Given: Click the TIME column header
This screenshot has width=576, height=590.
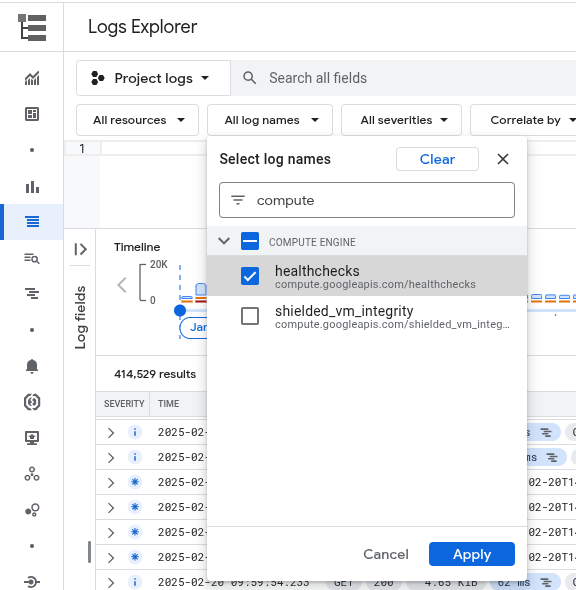Looking at the screenshot, I should click(x=168, y=404).
